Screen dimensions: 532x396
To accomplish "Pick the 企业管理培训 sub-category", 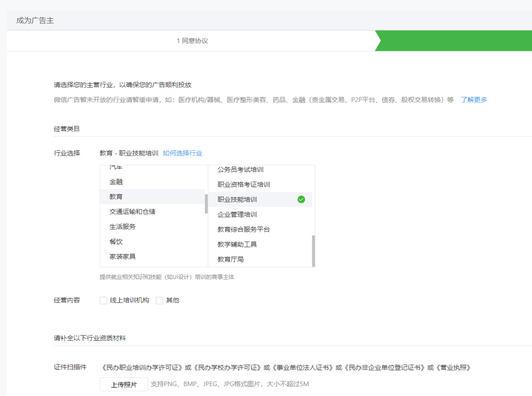I will 260,214.
